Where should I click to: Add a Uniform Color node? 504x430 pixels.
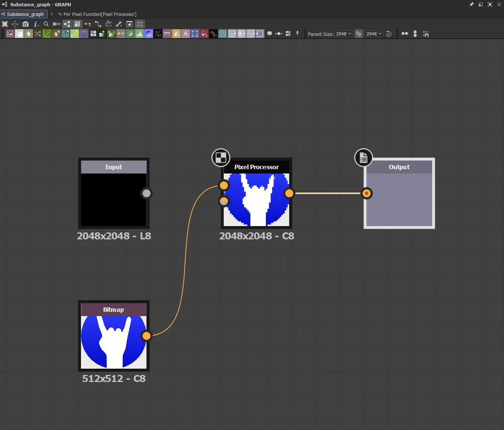(204, 34)
